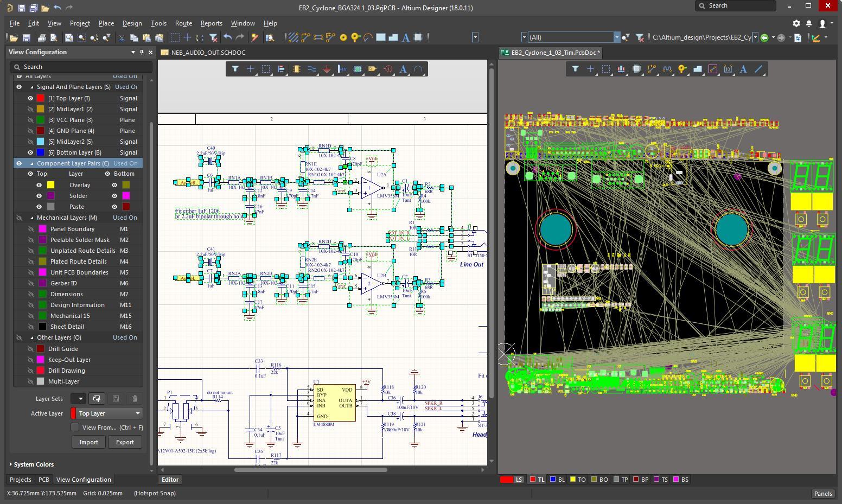Screen dimensions: 842x504
Task: Click the Print icon in the main toolbar
Action: click(42, 37)
